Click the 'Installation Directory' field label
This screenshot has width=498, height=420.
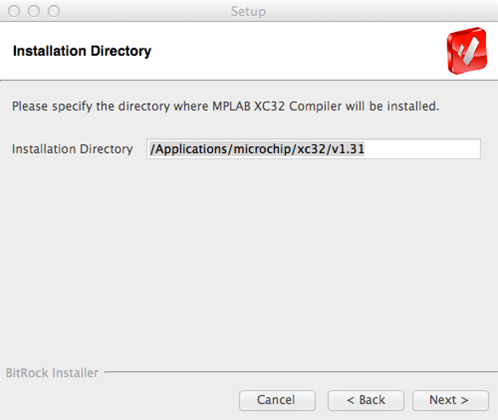(72, 149)
